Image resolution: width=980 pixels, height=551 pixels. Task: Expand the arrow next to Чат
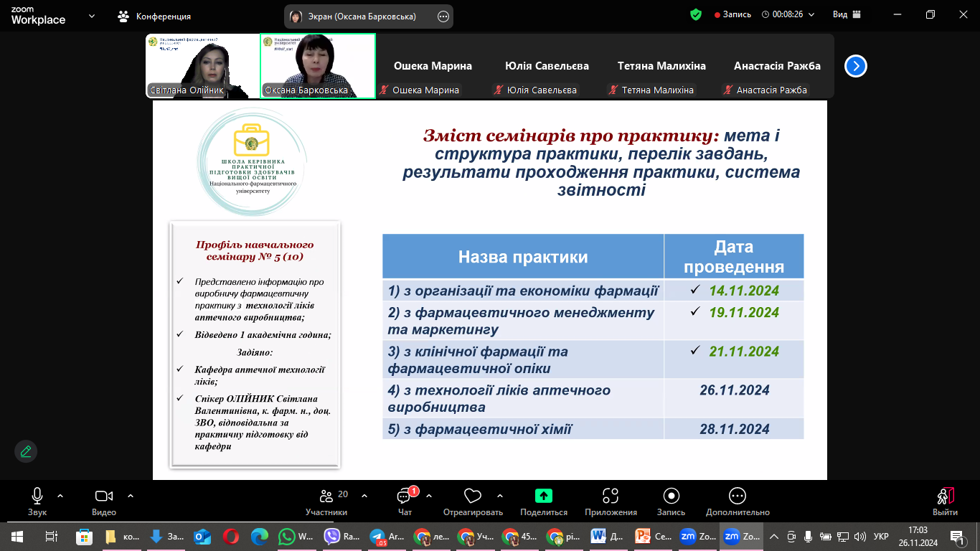point(429,496)
